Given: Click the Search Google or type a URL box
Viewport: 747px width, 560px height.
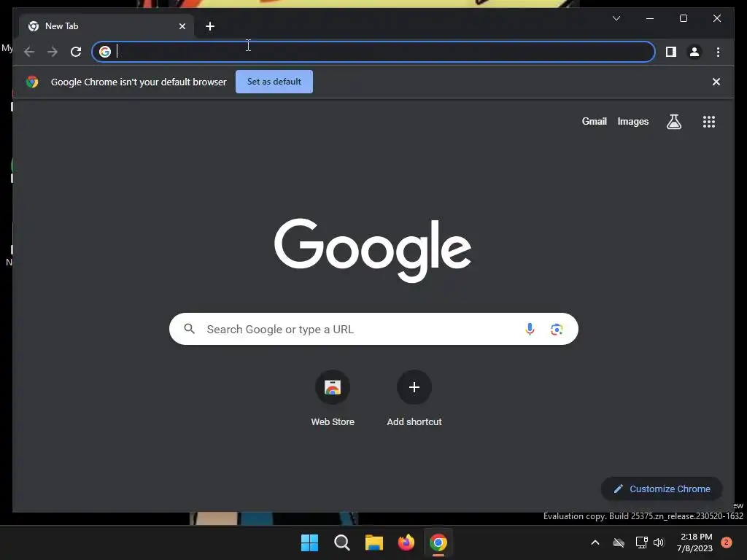Looking at the screenshot, I should [x=373, y=329].
